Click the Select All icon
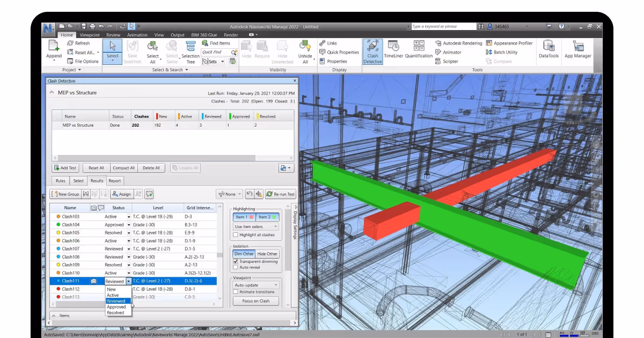This screenshot has width=644, height=338. coord(153,46)
